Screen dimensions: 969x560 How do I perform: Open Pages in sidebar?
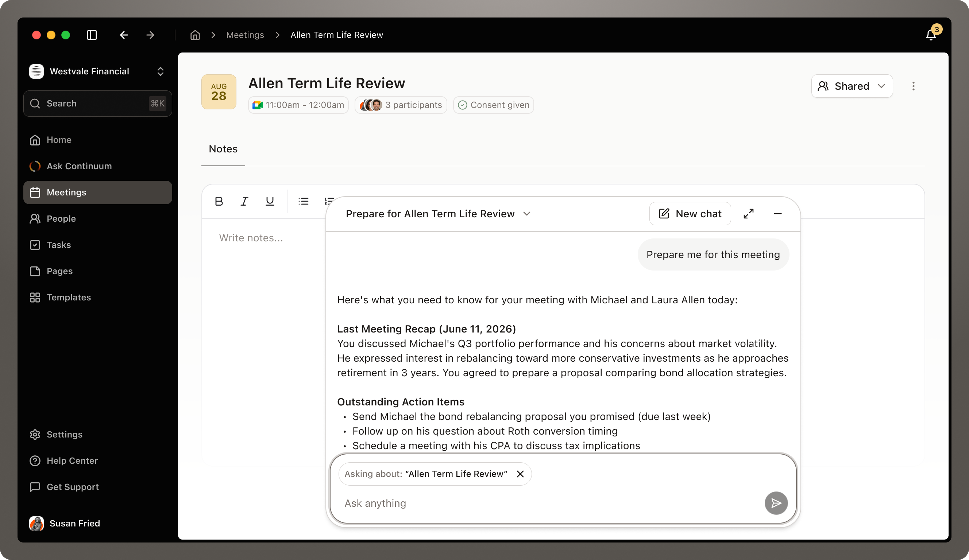point(98,271)
